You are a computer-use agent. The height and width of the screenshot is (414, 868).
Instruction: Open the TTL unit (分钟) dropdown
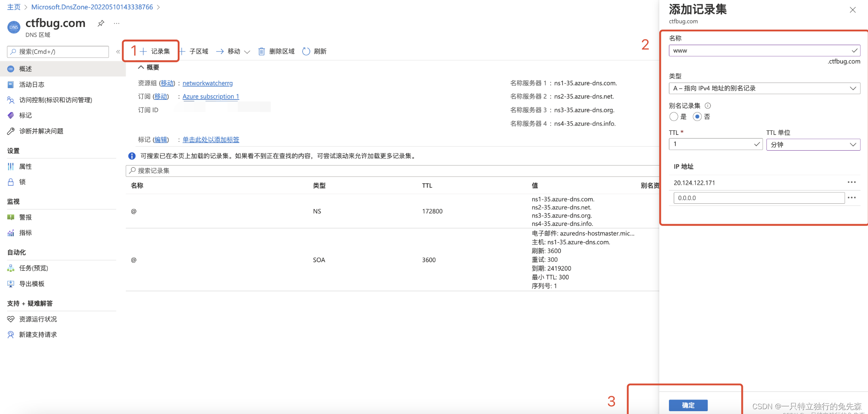813,145
